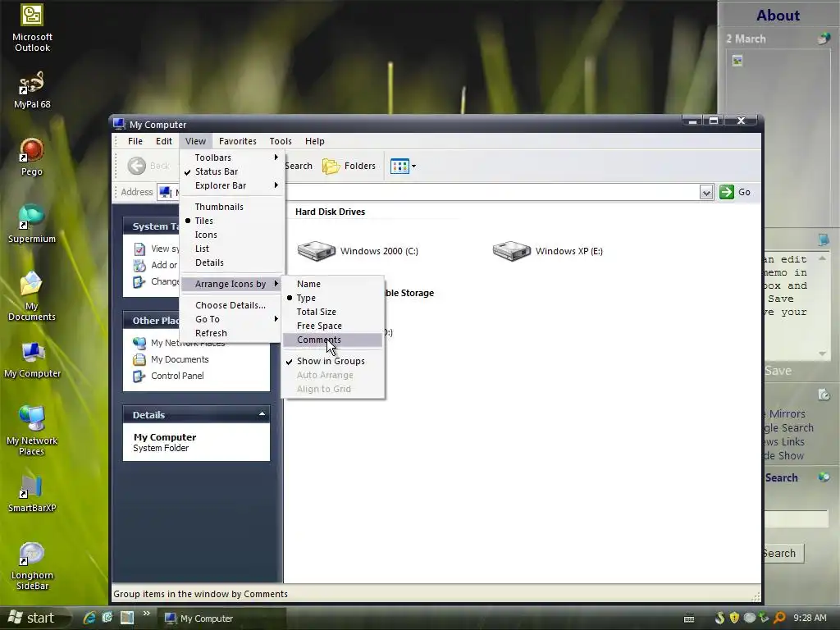Open Longhorn SideBar desktop shortcut
The width and height of the screenshot is (840, 630).
[x=32, y=566]
